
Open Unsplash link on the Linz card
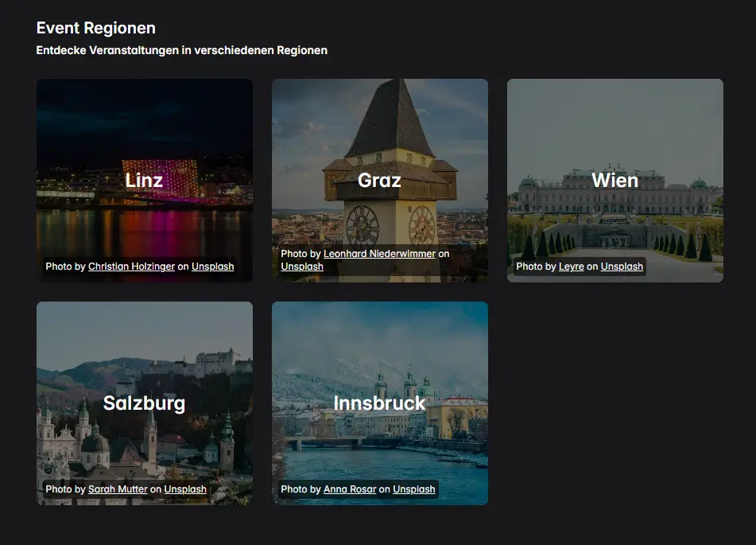coord(212,267)
